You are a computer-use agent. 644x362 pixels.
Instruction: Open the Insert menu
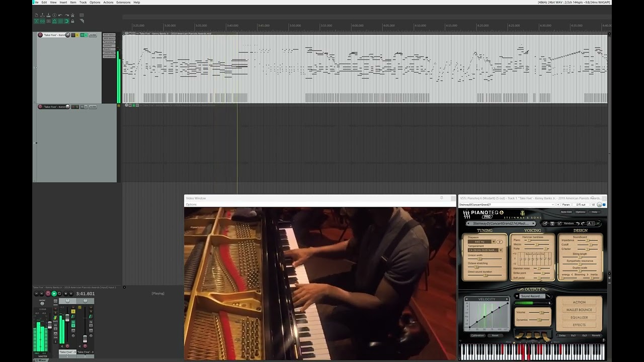[63, 2]
